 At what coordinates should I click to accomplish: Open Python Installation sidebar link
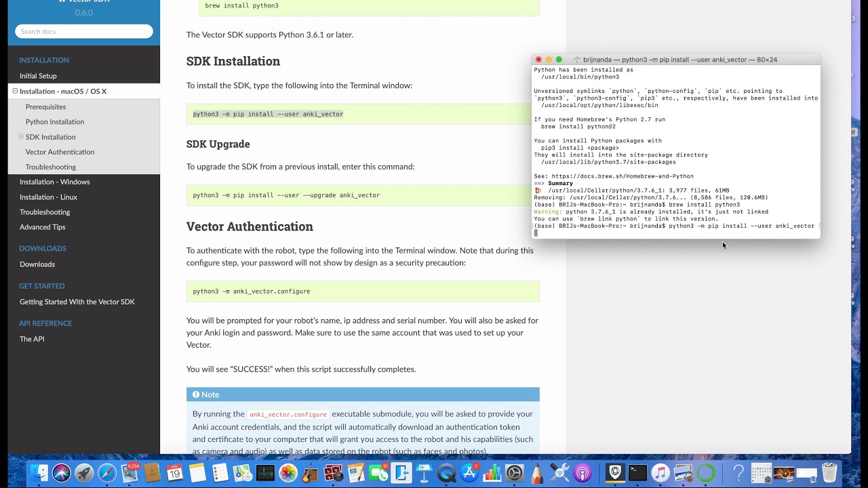[x=55, y=122]
